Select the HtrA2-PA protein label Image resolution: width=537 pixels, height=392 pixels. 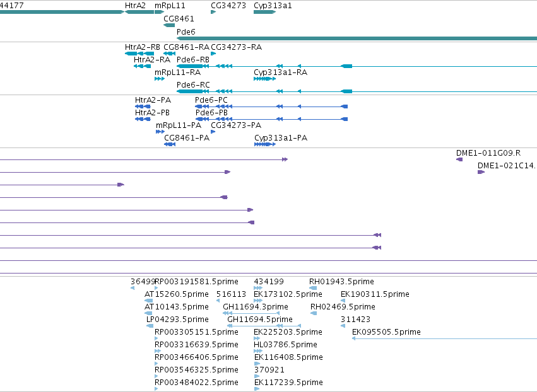(153, 100)
